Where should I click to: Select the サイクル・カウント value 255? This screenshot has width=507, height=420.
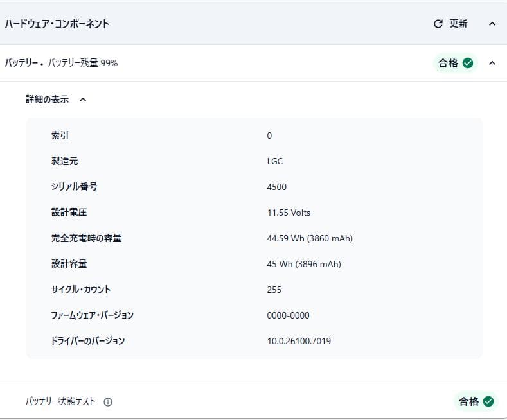pos(274,290)
